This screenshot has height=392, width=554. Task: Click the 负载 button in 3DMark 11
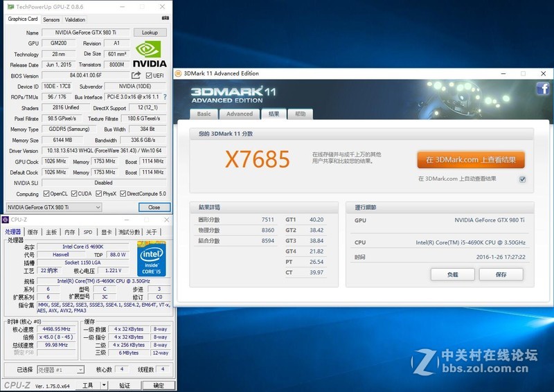pyautogui.click(x=453, y=274)
